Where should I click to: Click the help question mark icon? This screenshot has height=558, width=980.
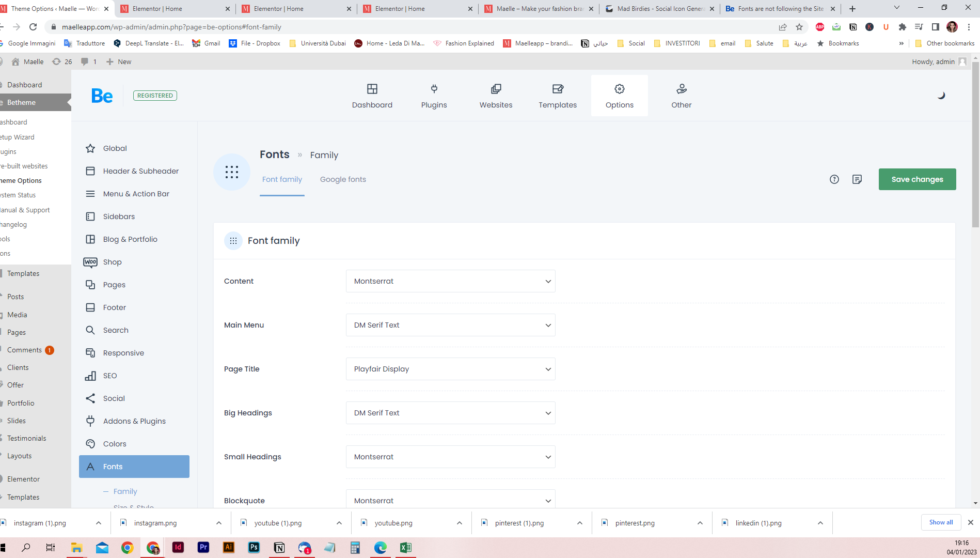(834, 179)
